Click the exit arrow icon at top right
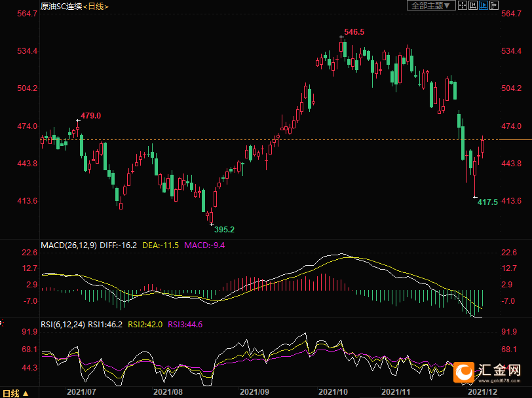The width and height of the screenshot is (532, 398). click(493, 6)
